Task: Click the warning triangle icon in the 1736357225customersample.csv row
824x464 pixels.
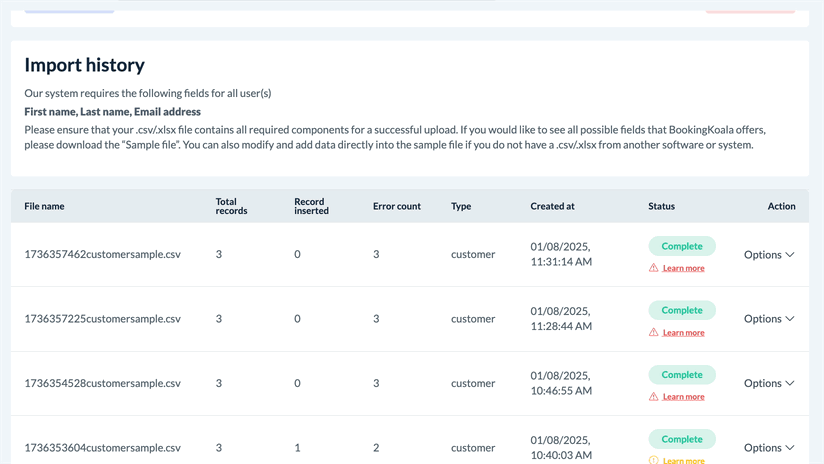Action: [653, 332]
